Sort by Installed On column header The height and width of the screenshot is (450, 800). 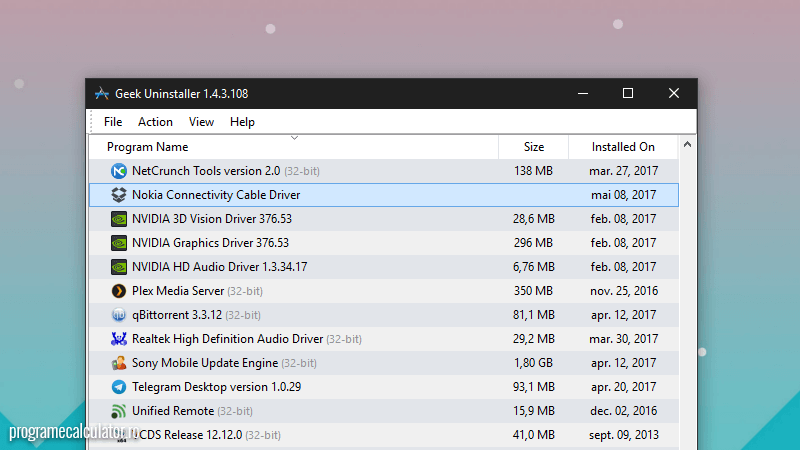[x=623, y=147]
